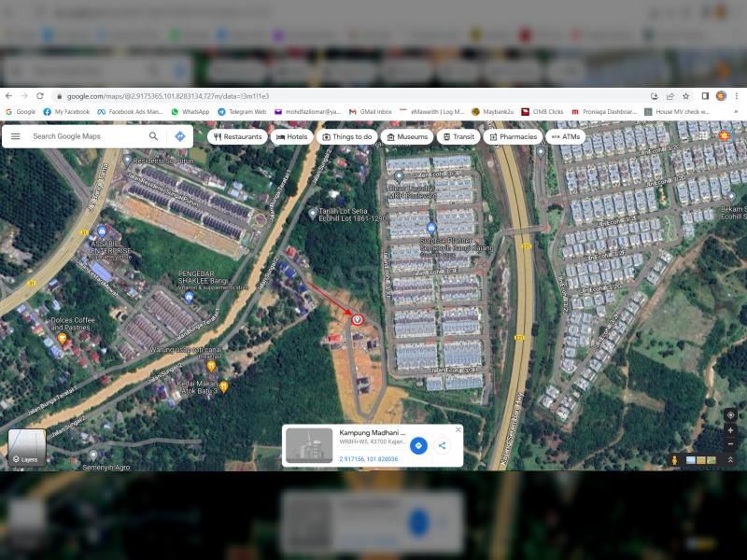Filter map by Restaurants
747x560 pixels.
click(236, 136)
